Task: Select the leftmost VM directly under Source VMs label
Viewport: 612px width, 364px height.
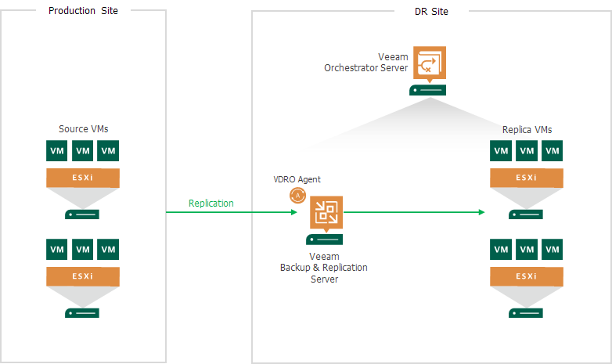Action: [x=56, y=151]
